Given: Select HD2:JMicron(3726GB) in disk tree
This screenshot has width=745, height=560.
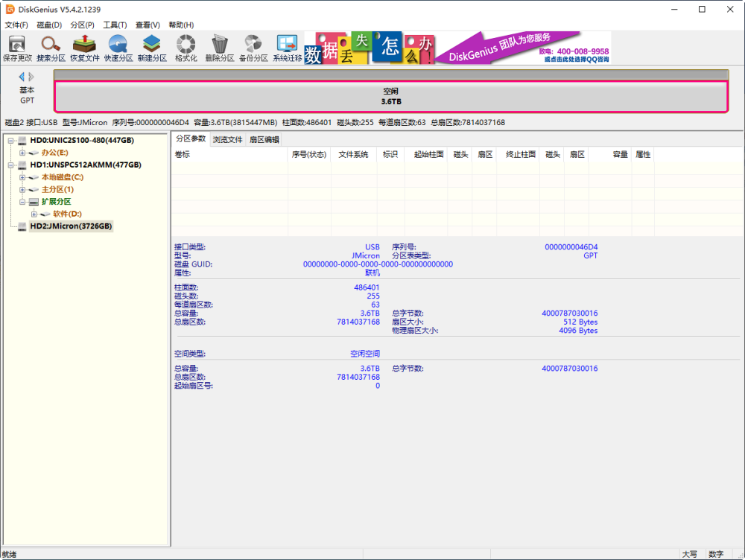Looking at the screenshot, I should tap(71, 226).
